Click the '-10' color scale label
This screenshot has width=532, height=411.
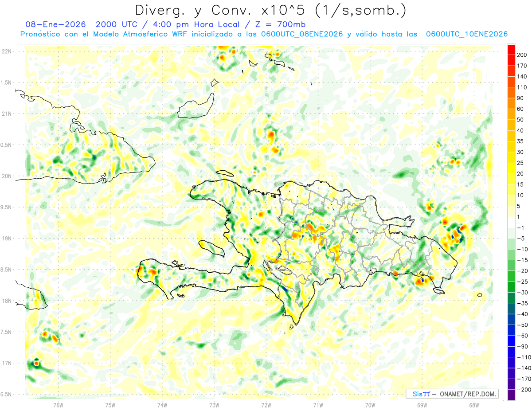(523, 249)
